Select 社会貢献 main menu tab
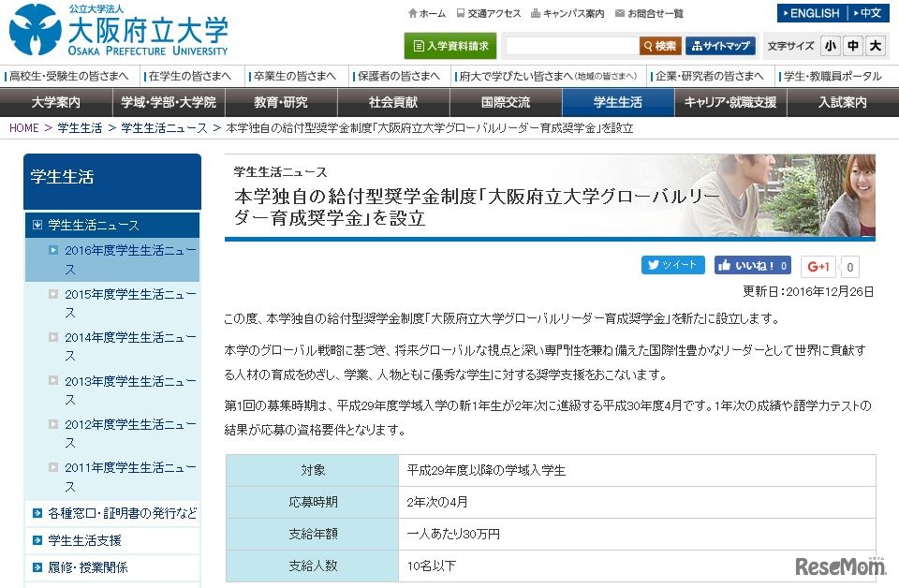The image size is (899, 588). coord(393,102)
